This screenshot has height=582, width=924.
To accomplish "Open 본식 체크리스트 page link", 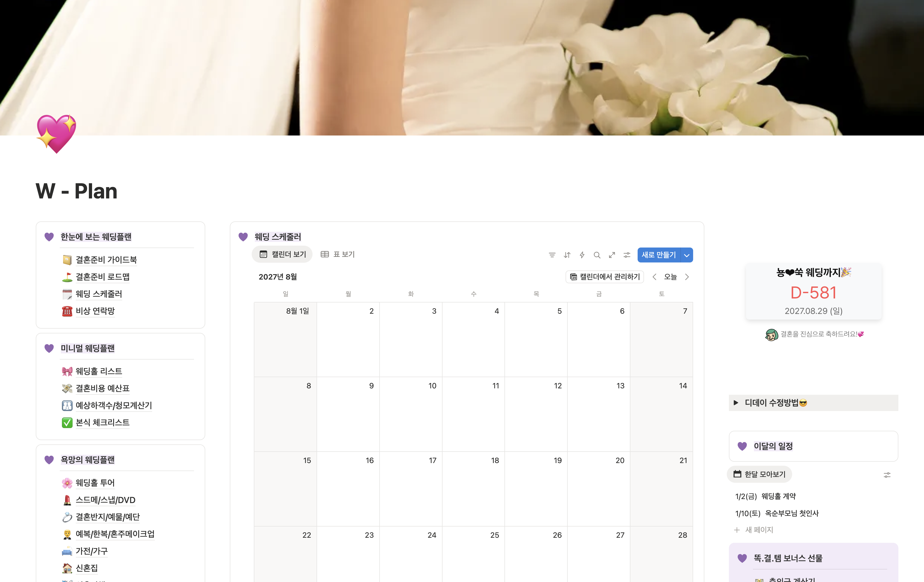I will click(102, 422).
